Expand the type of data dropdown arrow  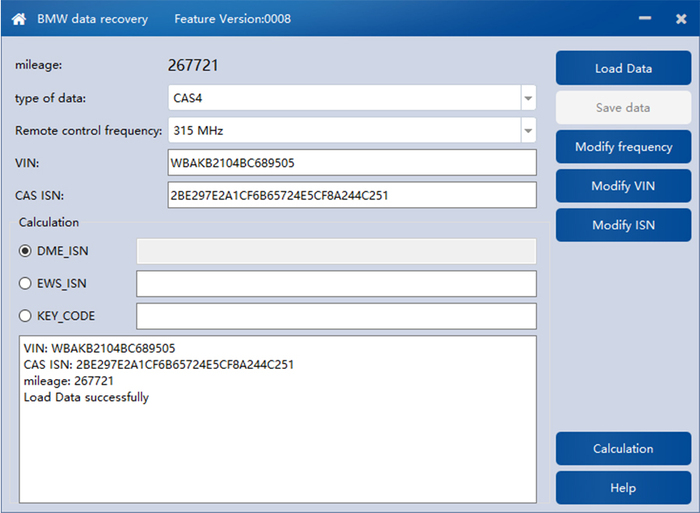click(528, 98)
